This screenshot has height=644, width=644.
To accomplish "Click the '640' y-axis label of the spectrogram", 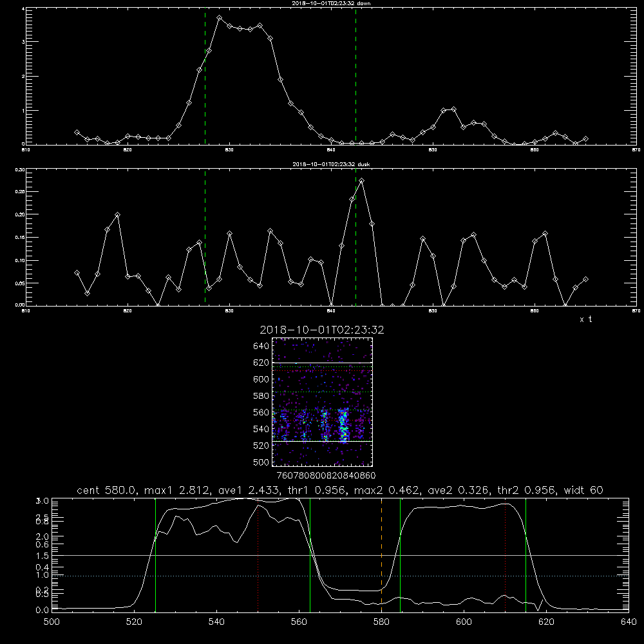I will click(x=261, y=346).
